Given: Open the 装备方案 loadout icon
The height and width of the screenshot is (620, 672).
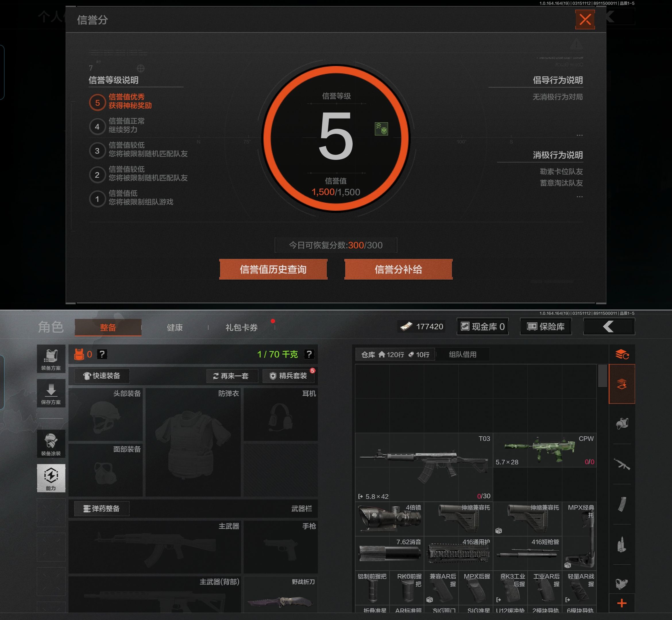Looking at the screenshot, I should pos(51,359).
